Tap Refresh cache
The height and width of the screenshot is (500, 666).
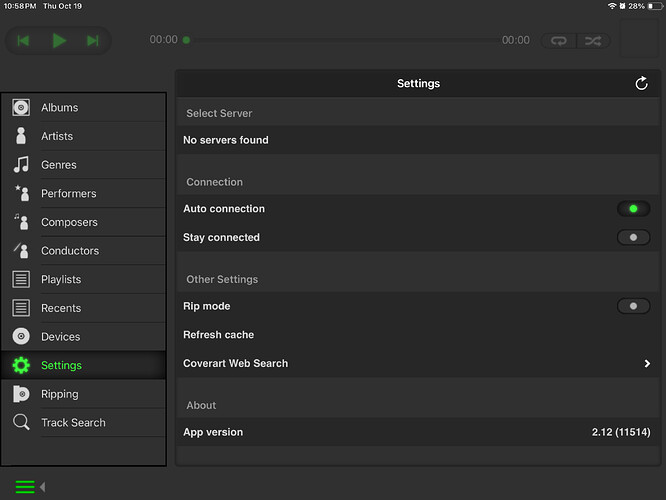(219, 335)
